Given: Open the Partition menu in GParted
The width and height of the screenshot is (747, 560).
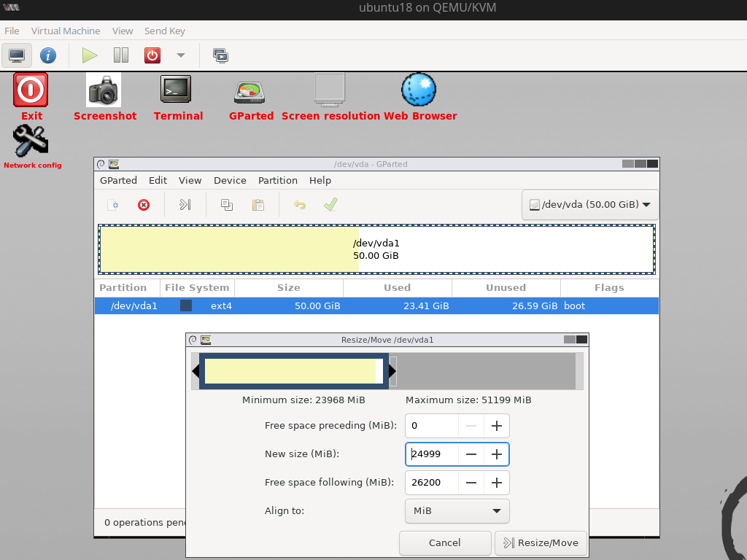Looking at the screenshot, I should pos(277,180).
